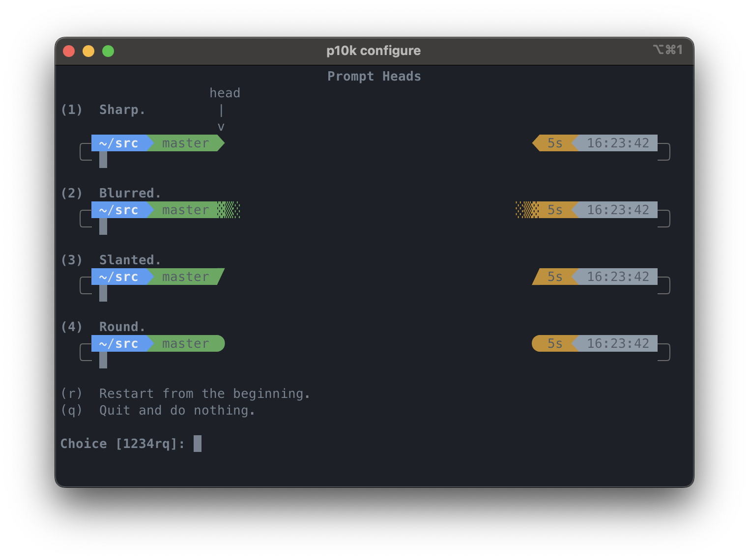Click the master segment in Slanted preview
Screen dimensions: 749x560
click(x=186, y=277)
